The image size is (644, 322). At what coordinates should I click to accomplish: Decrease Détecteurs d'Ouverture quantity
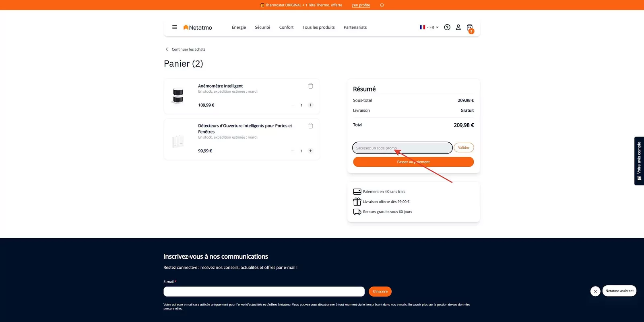(293, 151)
